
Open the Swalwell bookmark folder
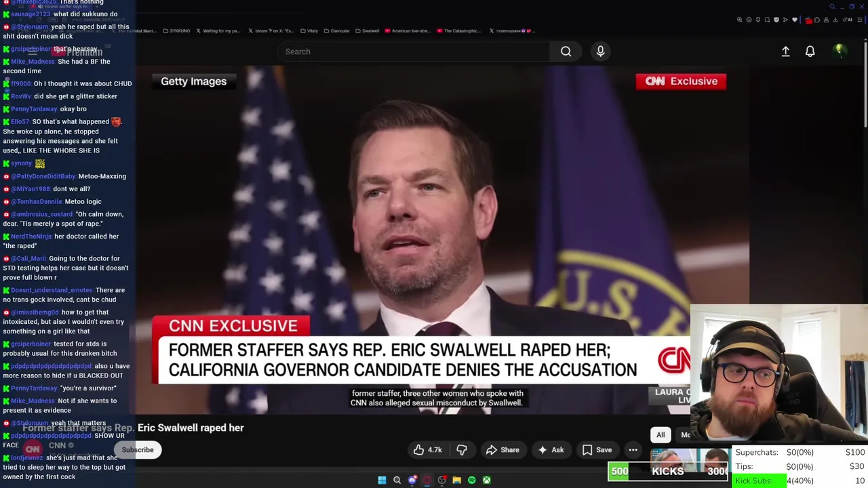click(x=367, y=30)
